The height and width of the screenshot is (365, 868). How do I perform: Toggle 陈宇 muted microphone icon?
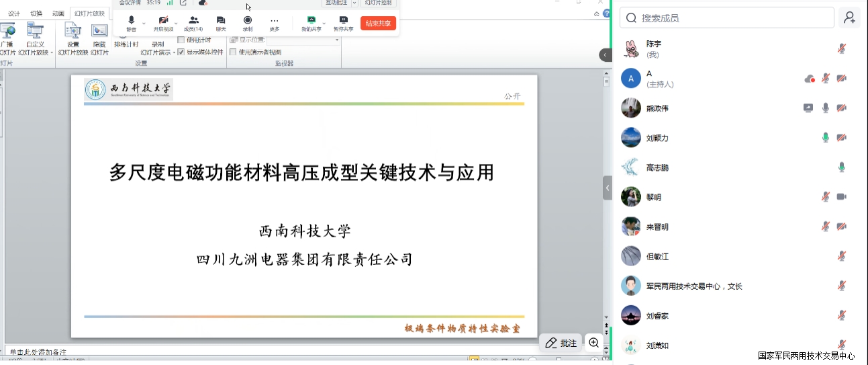click(842, 48)
